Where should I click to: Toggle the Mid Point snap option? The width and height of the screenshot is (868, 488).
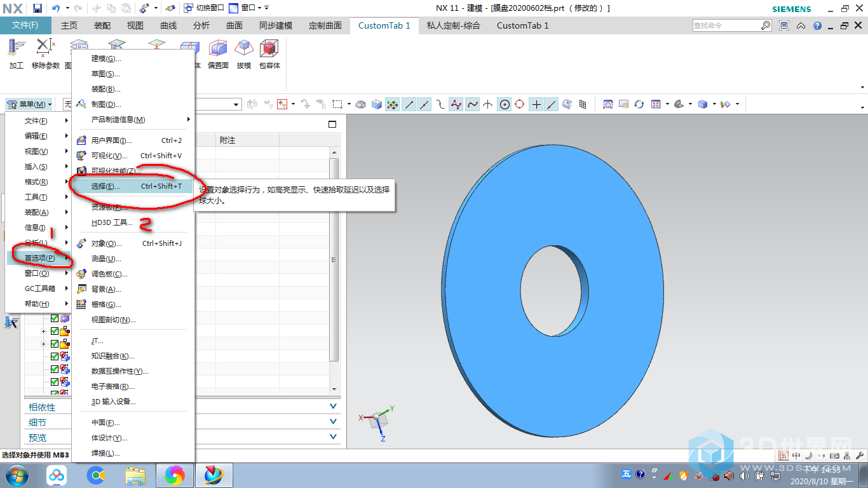click(x=424, y=104)
